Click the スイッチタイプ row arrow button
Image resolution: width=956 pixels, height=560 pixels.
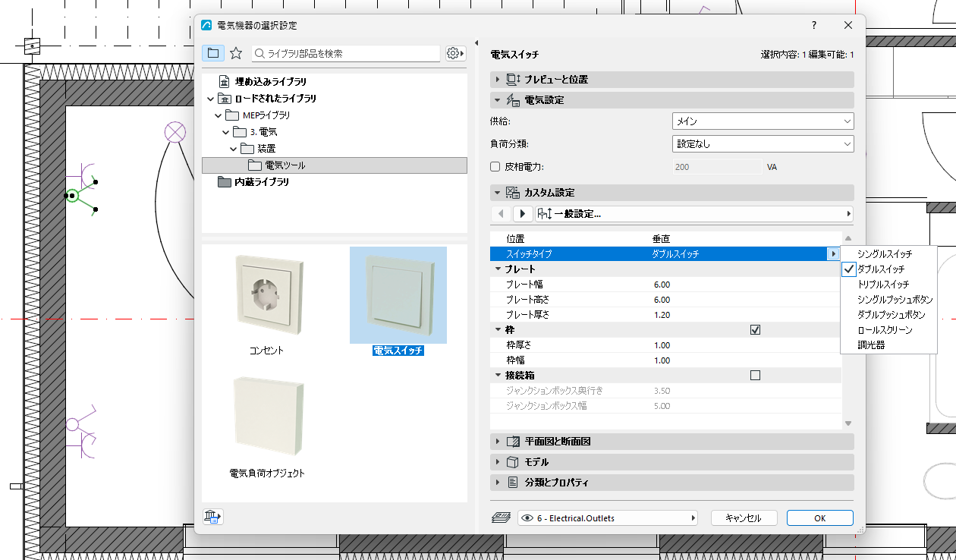pos(834,254)
